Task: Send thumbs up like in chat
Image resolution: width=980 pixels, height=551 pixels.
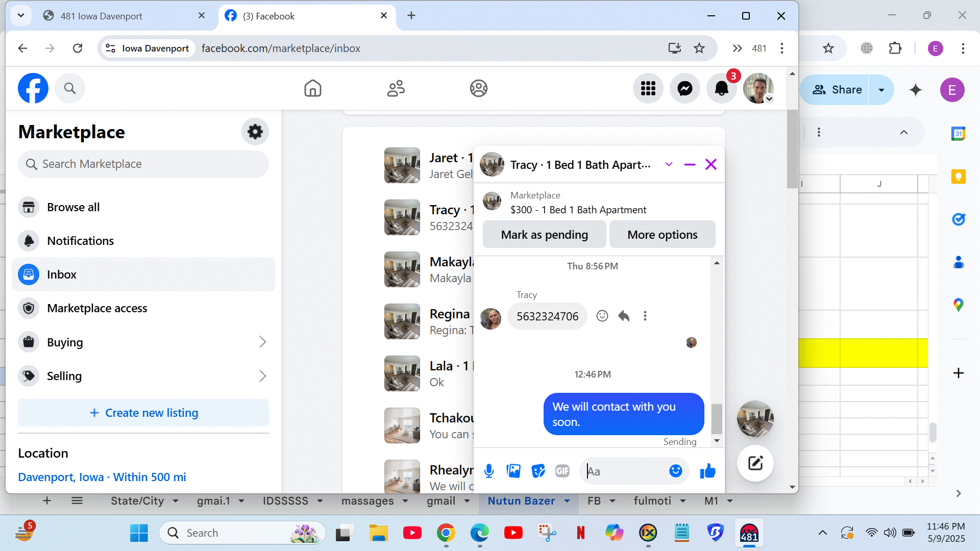Action: [707, 471]
